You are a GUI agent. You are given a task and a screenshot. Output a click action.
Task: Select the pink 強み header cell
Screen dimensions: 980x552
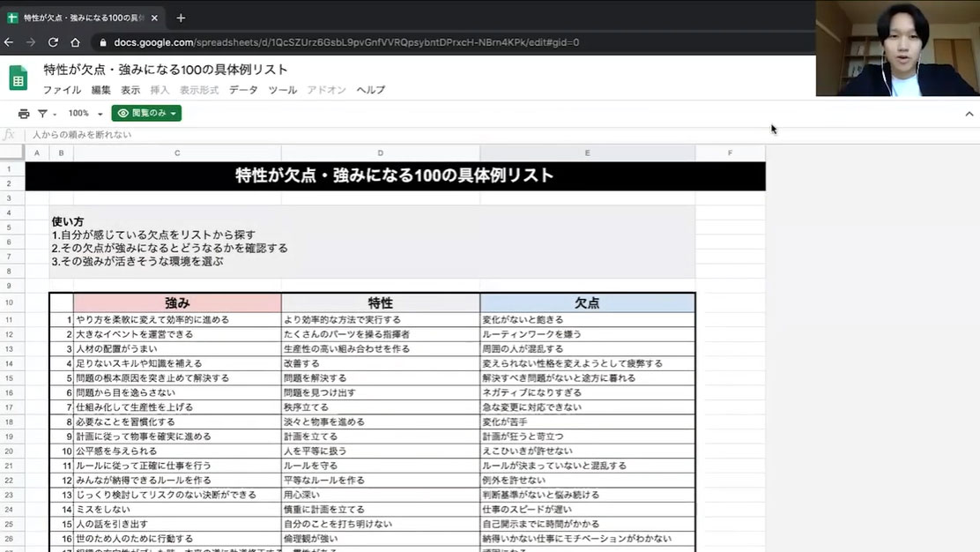click(x=177, y=302)
